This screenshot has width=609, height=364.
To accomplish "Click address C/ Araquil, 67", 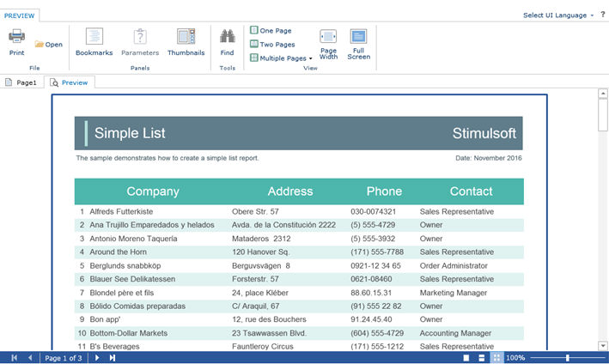I will (256, 306).
